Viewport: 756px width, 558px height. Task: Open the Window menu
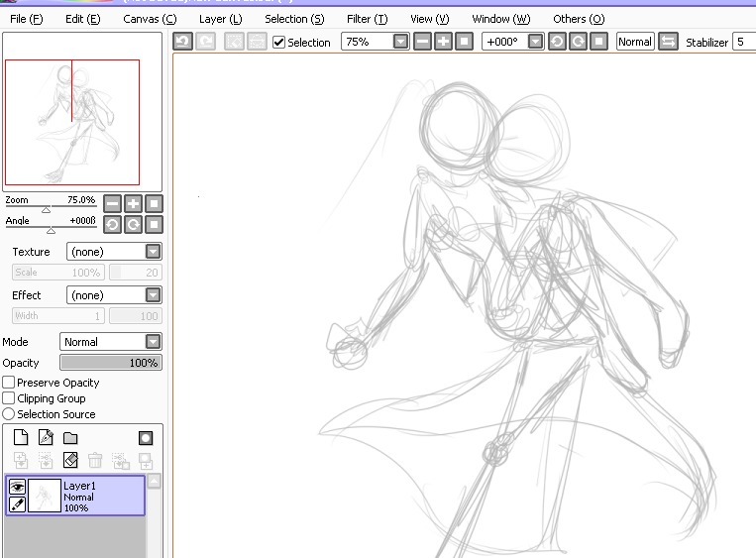(501, 19)
